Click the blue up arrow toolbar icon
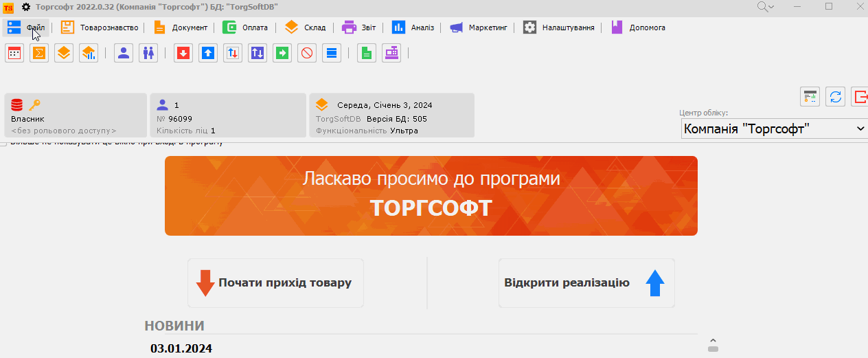Image resolution: width=868 pixels, height=358 pixels. (208, 53)
